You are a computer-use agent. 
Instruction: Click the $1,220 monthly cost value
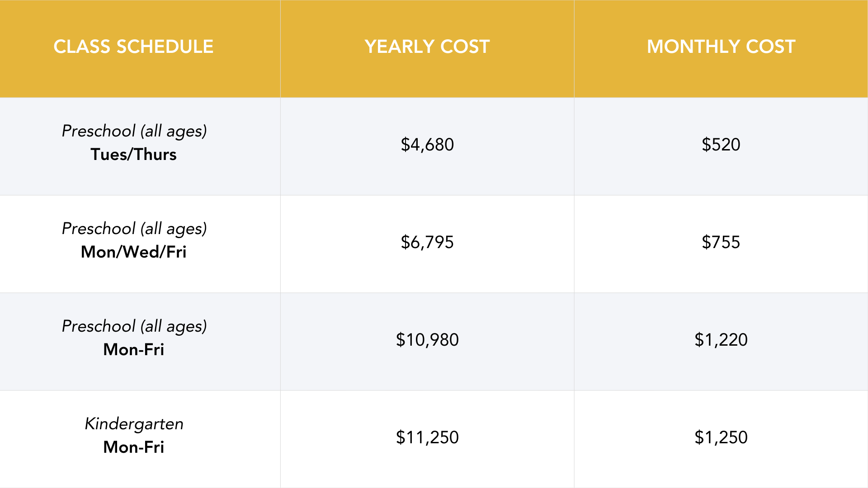721,340
